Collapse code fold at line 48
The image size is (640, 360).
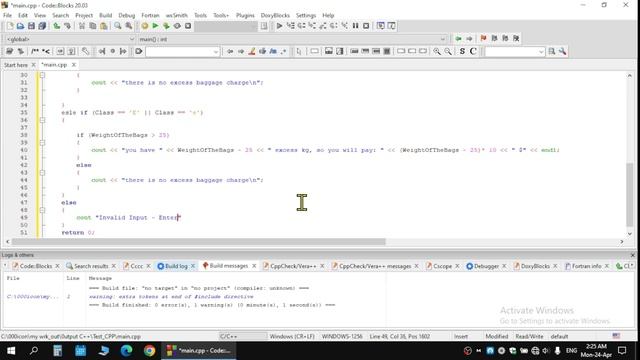coord(42,210)
